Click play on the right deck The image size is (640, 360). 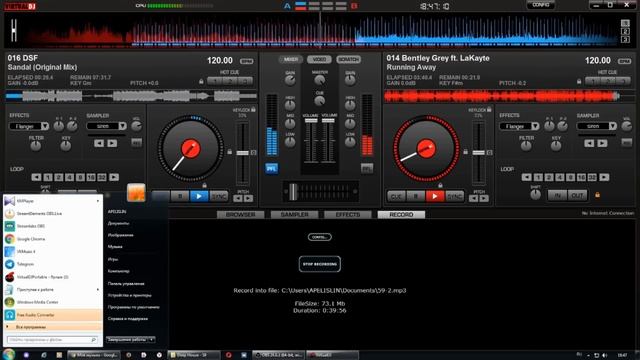click(435, 196)
